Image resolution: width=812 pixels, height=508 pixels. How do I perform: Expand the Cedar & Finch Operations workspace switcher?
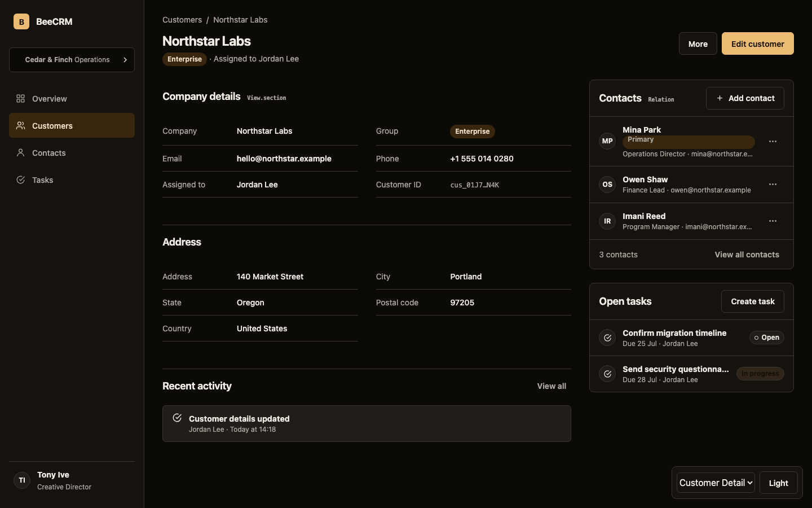pyautogui.click(x=72, y=60)
